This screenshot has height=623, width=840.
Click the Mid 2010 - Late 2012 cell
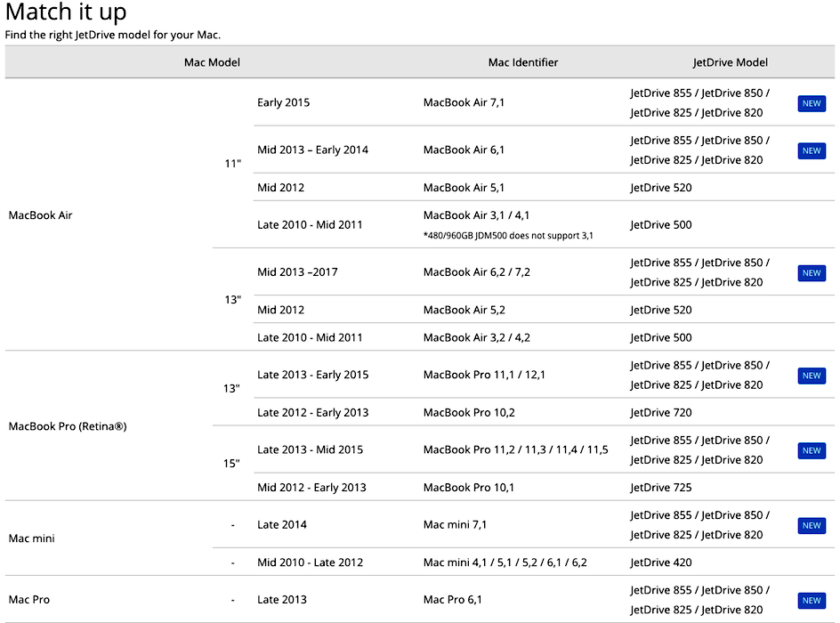tap(311, 562)
